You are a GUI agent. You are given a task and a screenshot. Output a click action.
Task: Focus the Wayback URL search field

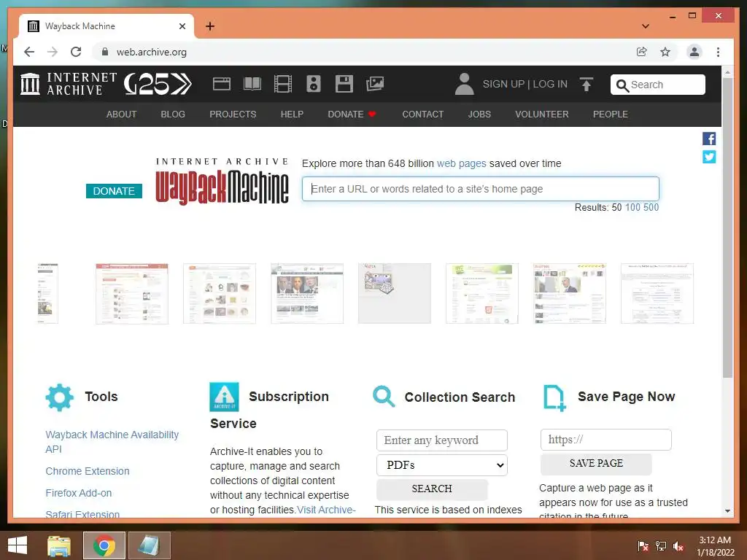(480, 189)
